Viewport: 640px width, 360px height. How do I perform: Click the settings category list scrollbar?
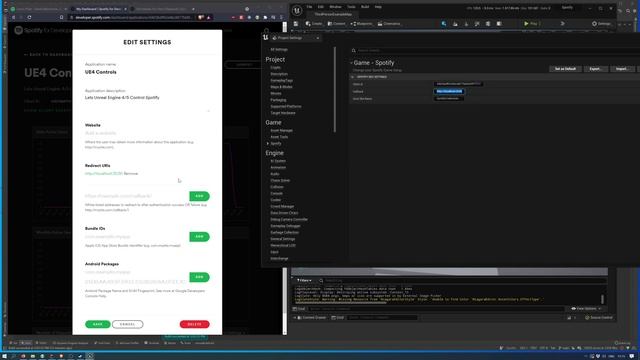(x=335, y=89)
